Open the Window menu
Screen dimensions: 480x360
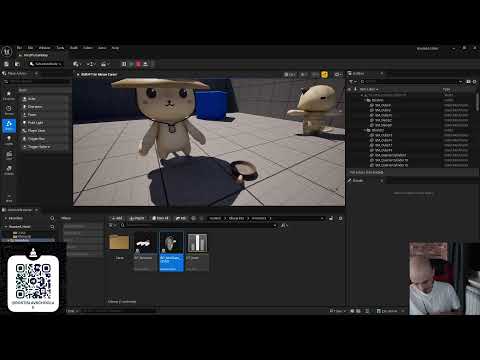click(x=44, y=48)
